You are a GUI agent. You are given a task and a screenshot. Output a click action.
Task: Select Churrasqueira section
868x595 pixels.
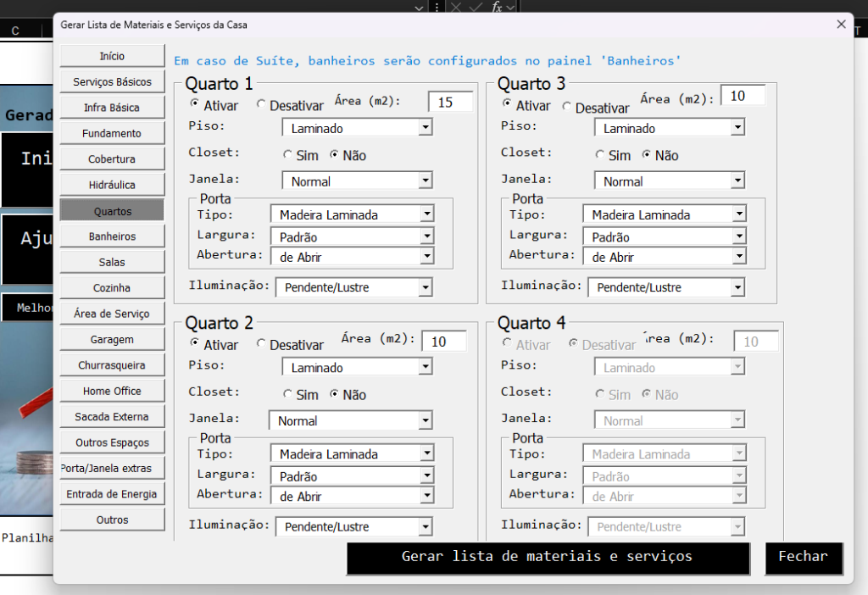[112, 365]
